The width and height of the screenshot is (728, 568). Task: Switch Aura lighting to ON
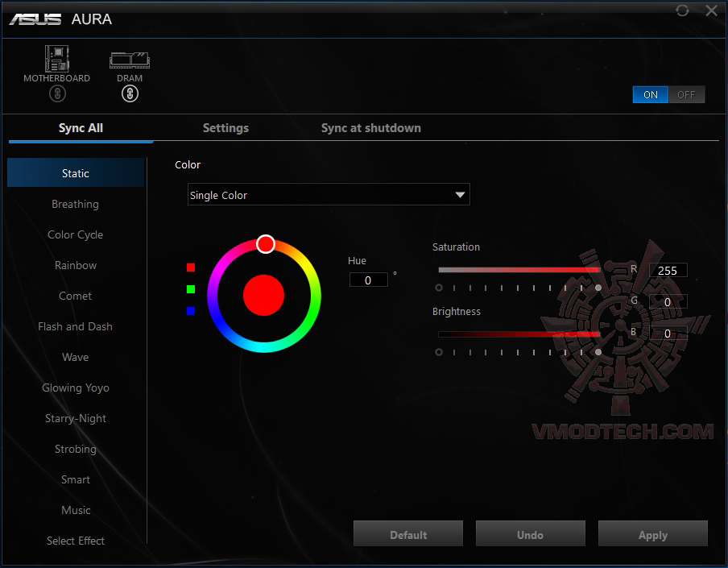tap(650, 94)
